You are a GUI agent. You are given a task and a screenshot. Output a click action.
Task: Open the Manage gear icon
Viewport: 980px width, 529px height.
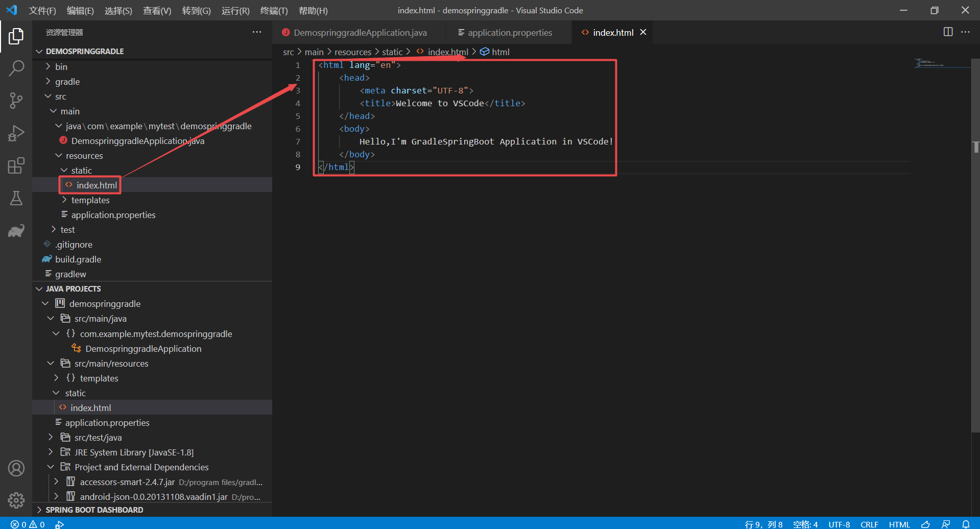(x=16, y=500)
